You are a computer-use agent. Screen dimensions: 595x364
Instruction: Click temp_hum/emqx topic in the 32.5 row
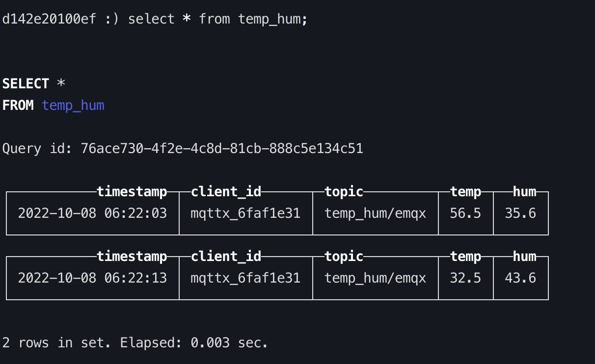coord(375,278)
